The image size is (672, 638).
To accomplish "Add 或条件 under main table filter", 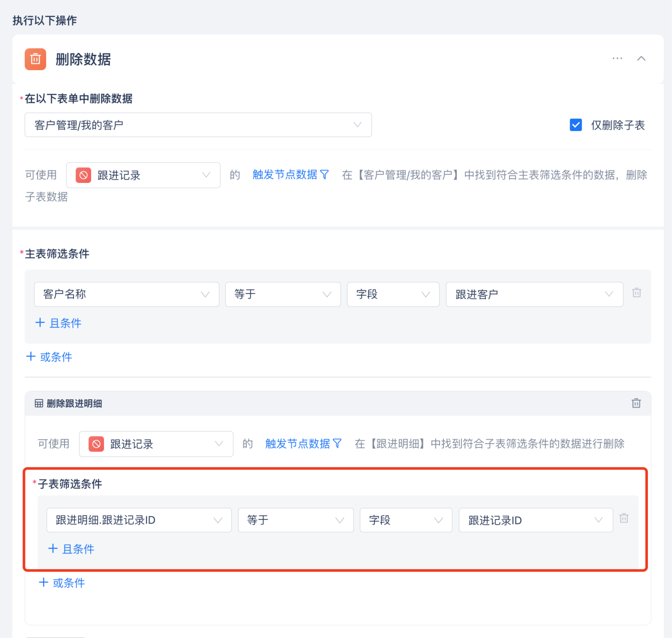I will 49,357.
